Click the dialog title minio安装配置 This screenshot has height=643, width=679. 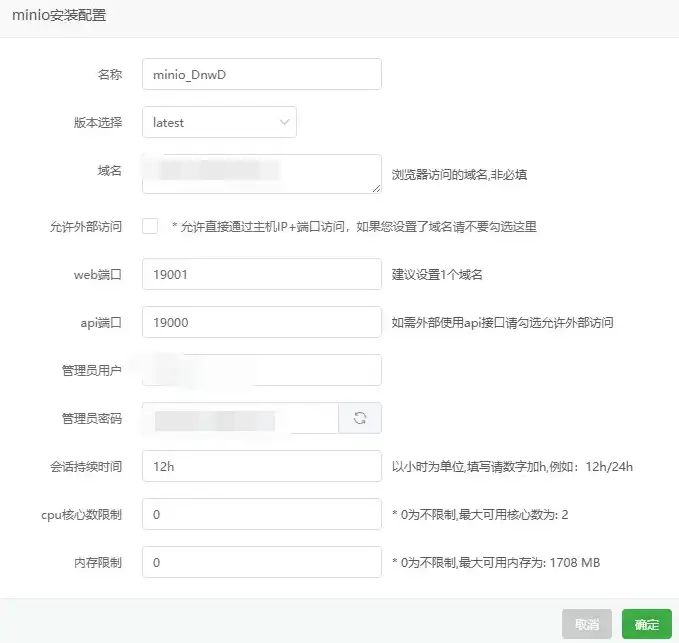point(59,15)
